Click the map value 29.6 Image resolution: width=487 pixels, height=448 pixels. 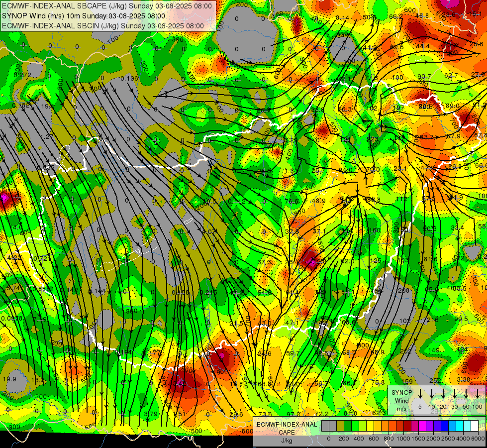[x=236, y=414]
